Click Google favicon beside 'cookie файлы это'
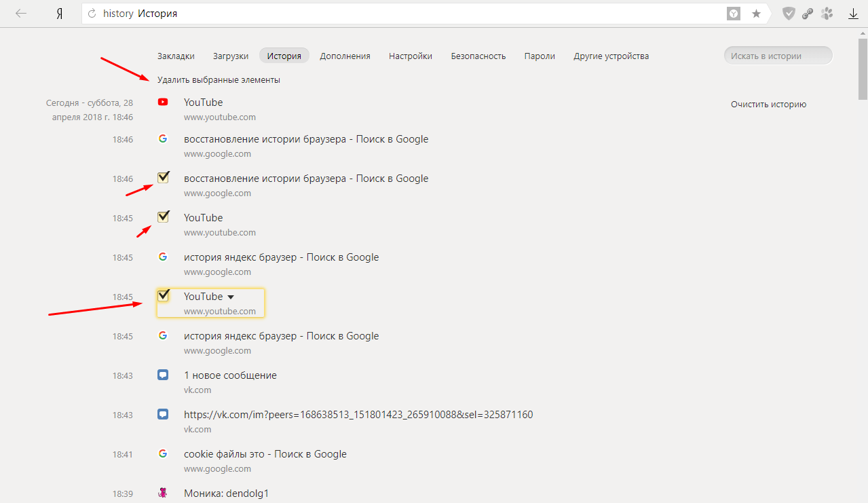Viewport: 868px width, 503px height. (x=163, y=453)
